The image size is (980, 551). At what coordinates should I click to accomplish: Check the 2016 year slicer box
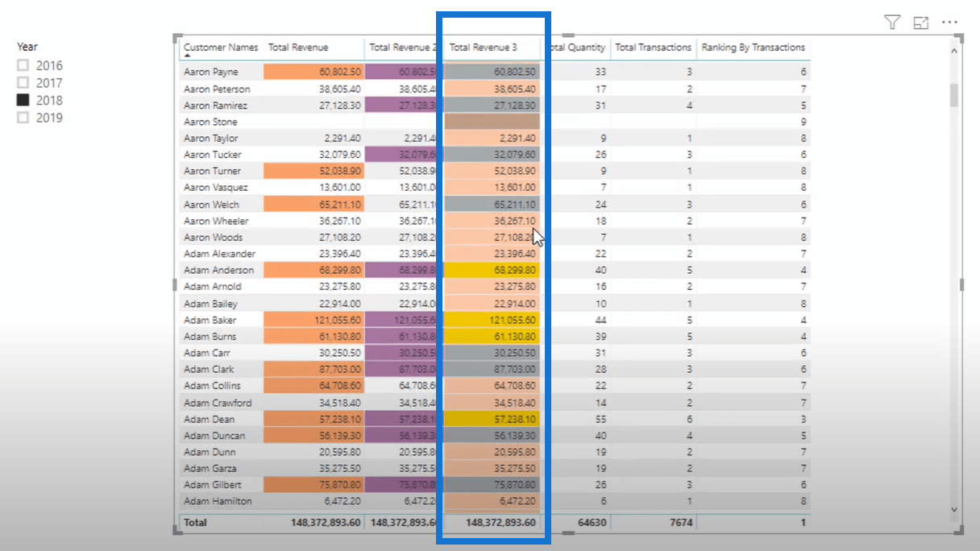[23, 65]
